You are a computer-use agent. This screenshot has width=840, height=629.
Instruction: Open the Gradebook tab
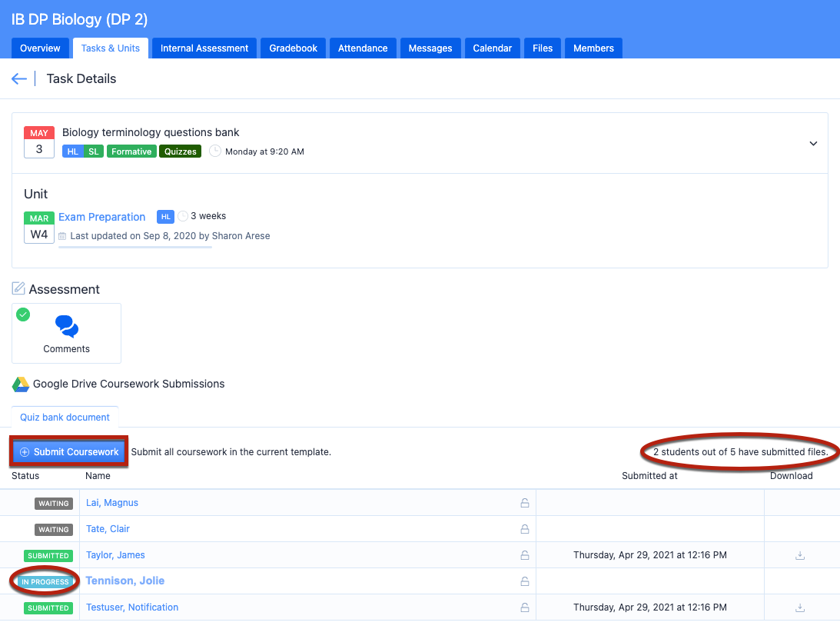click(x=293, y=48)
